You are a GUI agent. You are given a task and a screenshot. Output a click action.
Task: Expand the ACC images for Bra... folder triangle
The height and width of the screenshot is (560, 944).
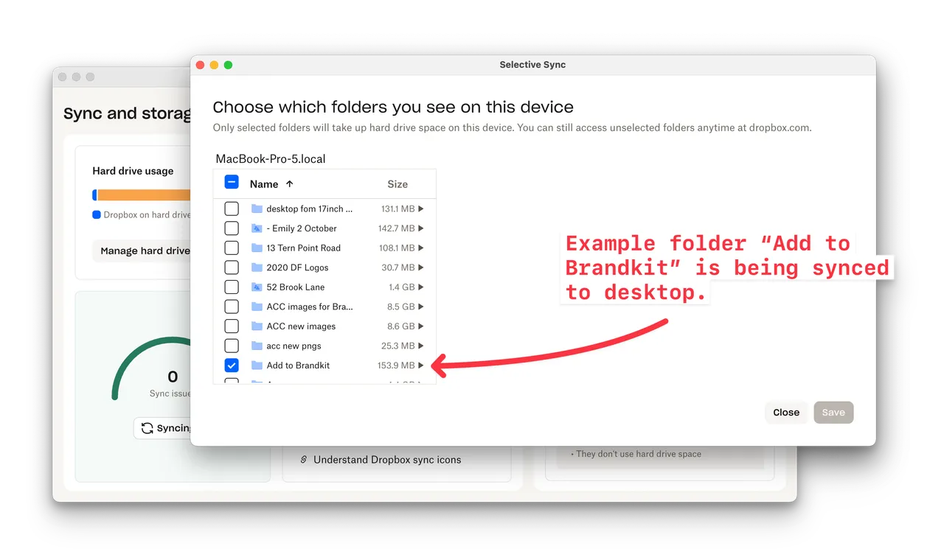click(421, 307)
